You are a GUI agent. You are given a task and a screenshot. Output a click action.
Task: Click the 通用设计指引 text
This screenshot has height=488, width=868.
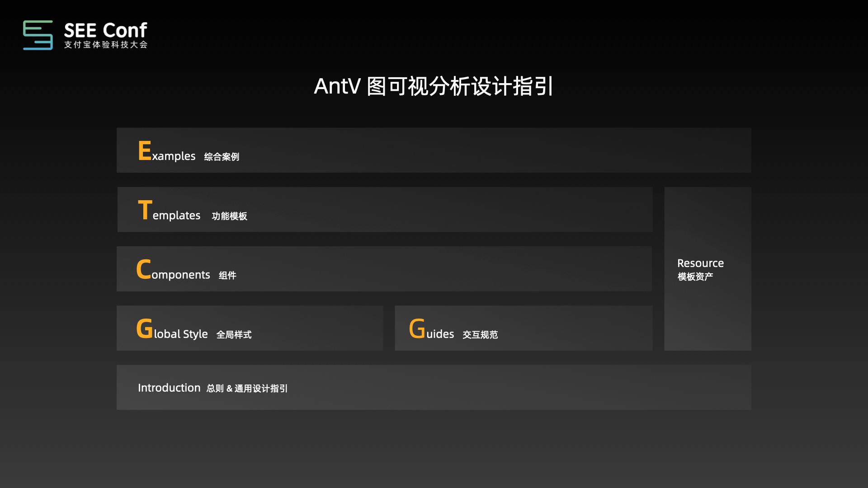261,389
